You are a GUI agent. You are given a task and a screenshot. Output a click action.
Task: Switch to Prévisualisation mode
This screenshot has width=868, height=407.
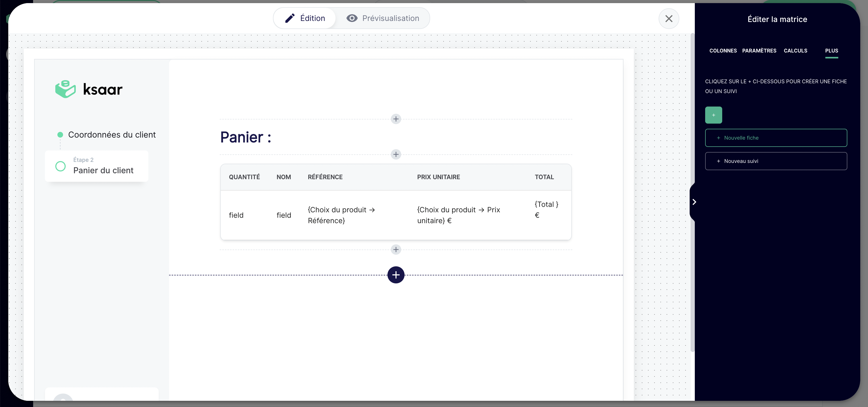coord(383,18)
